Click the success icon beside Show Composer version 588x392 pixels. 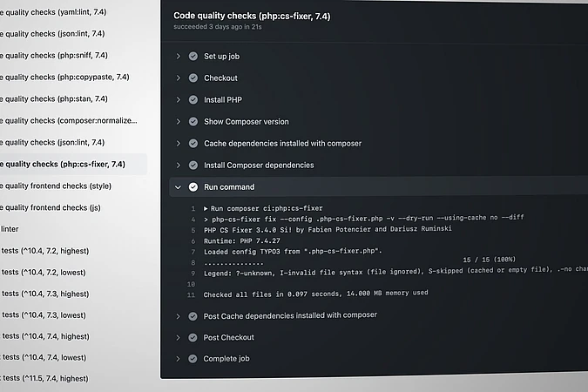coord(193,122)
